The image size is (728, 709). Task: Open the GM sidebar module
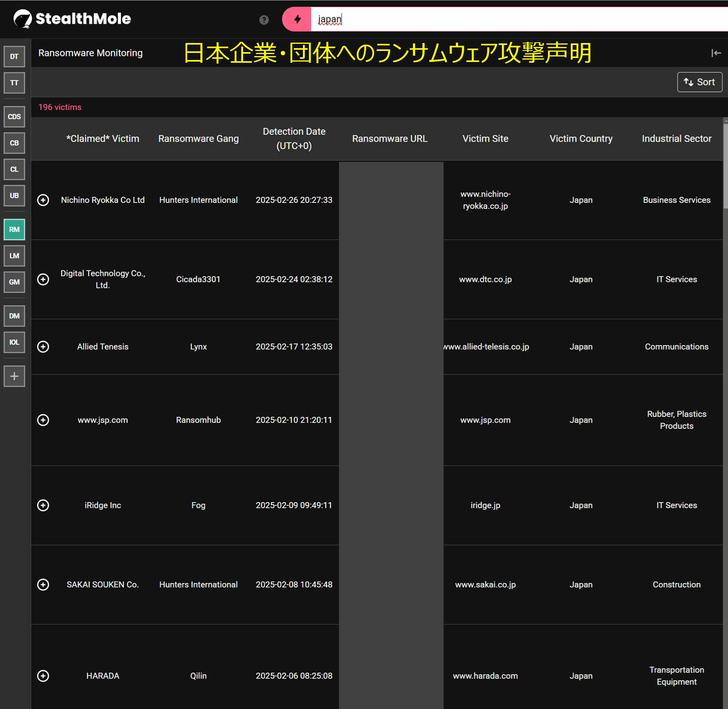[x=14, y=282]
